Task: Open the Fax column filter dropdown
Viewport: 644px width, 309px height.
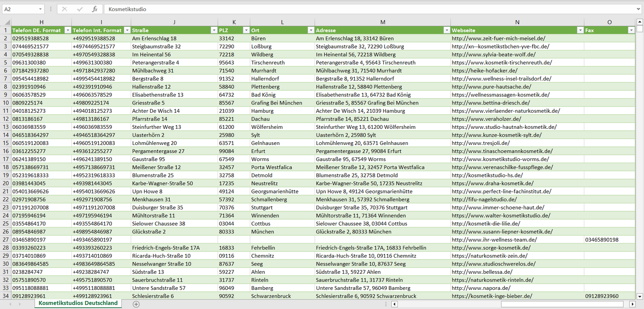Action: coord(631,30)
